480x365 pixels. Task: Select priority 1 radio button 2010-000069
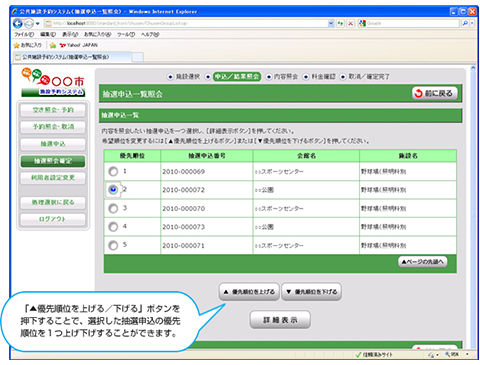[x=113, y=171]
